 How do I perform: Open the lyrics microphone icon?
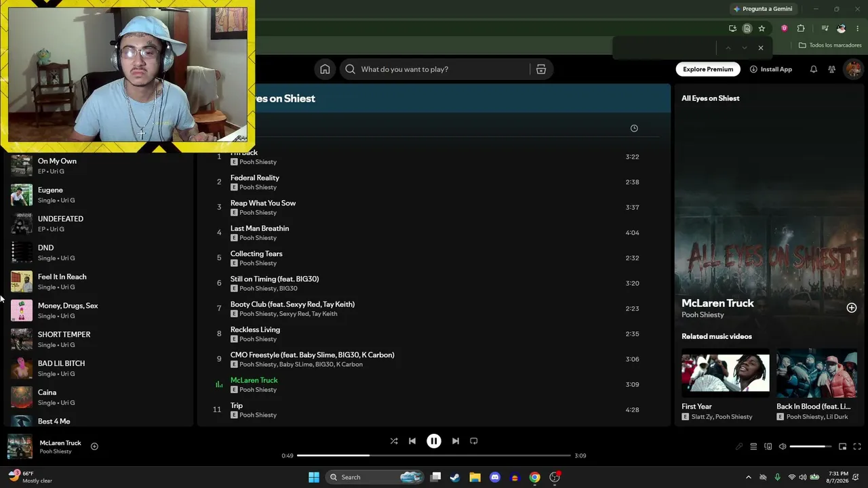pos(739,447)
